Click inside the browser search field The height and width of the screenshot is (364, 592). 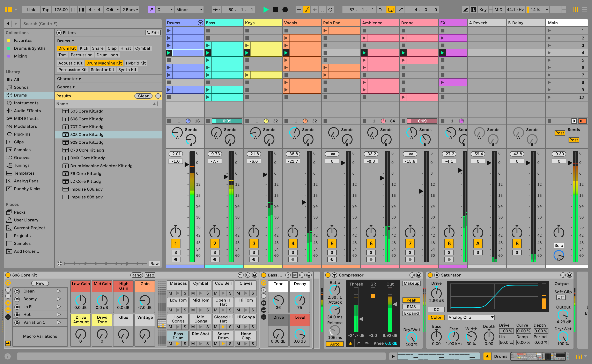click(x=91, y=23)
